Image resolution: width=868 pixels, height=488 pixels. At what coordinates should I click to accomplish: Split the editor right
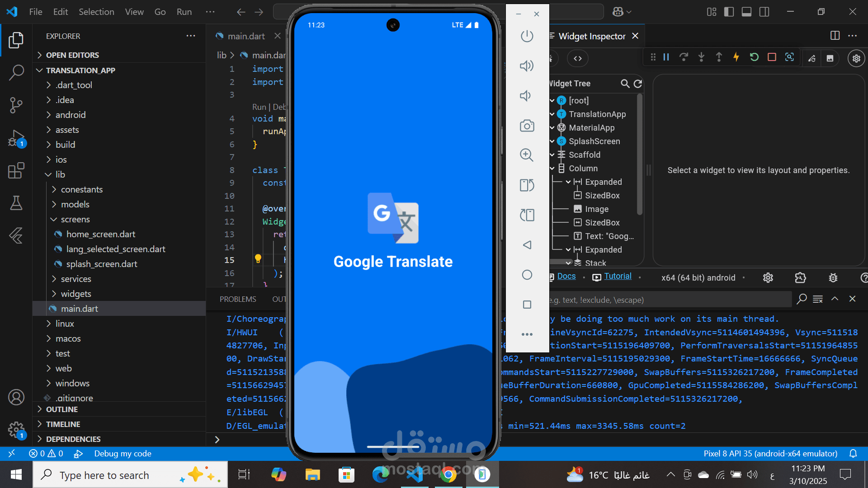point(835,36)
